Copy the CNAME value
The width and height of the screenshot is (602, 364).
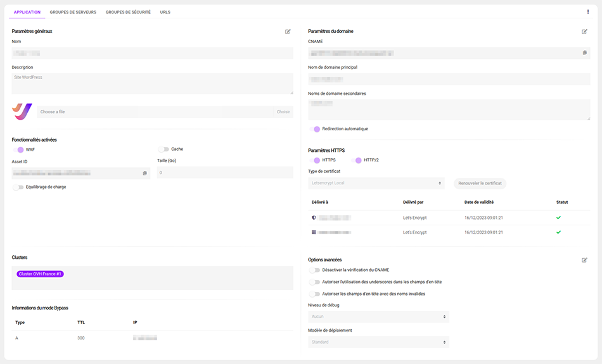pos(584,53)
